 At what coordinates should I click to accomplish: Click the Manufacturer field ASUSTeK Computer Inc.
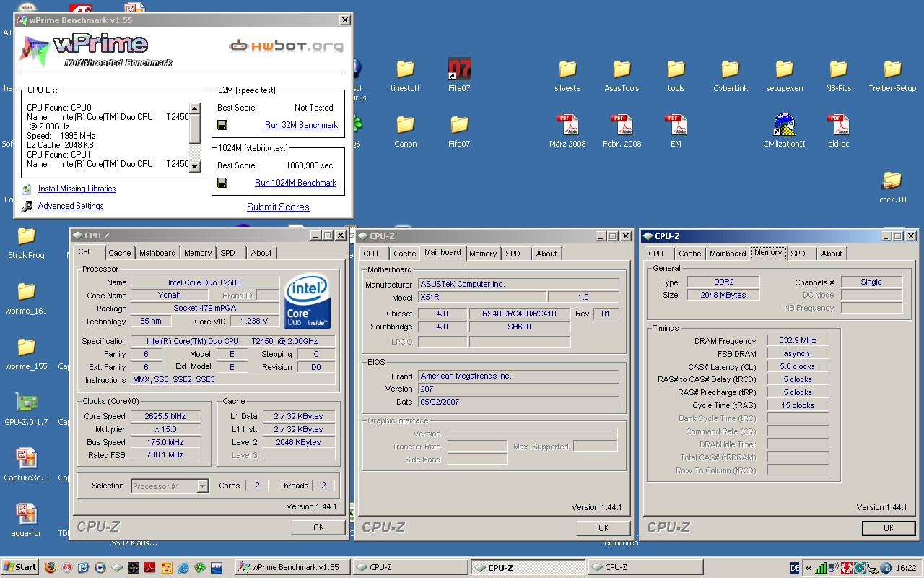coord(518,285)
